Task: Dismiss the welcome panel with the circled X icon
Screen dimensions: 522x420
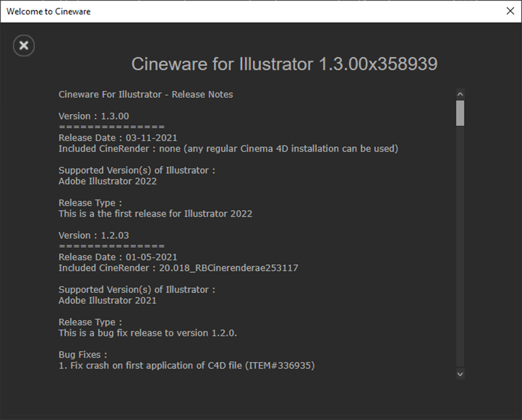Action: click(24, 46)
